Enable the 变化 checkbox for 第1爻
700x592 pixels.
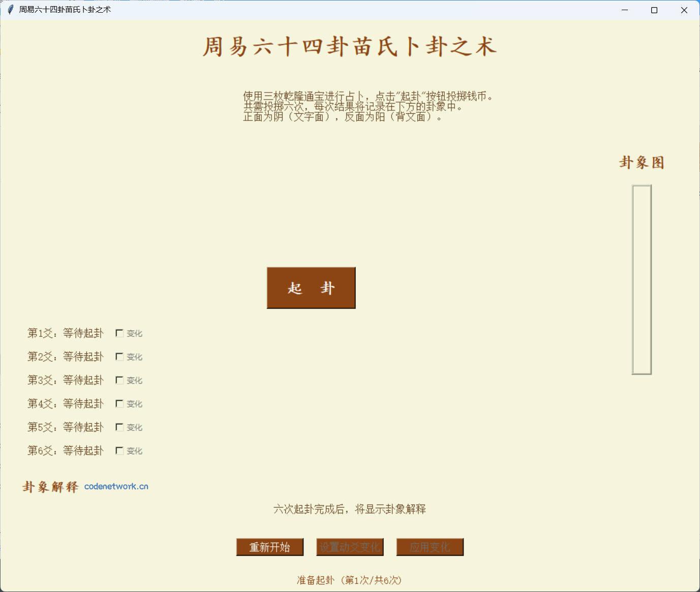click(x=119, y=333)
